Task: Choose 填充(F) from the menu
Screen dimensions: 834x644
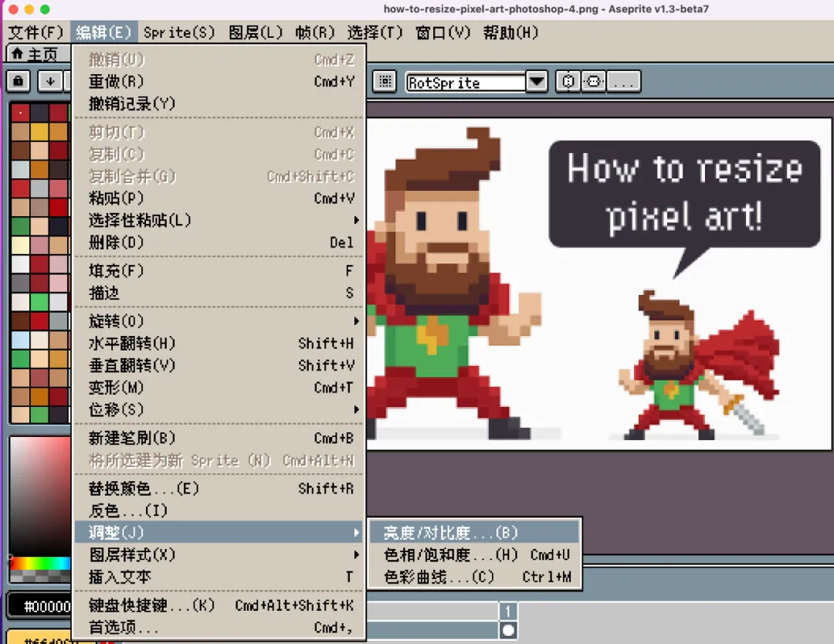Action: (219, 271)
